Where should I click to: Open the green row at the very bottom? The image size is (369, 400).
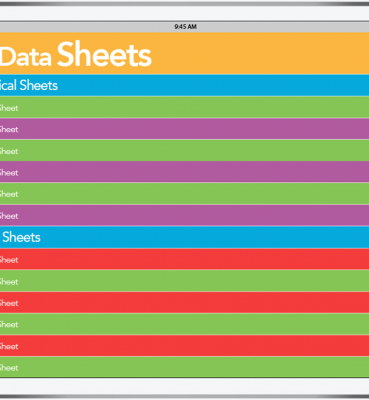tap(184, 367)
